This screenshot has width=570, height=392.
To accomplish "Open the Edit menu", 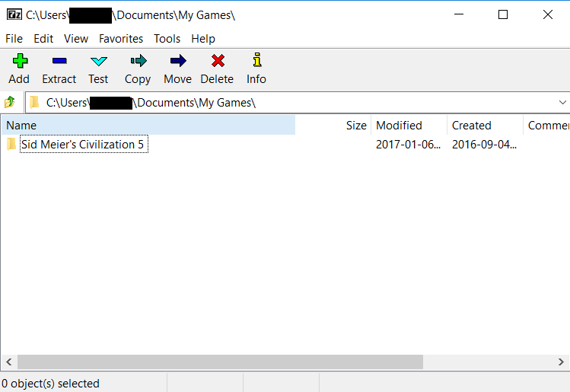I will (43, 39).
